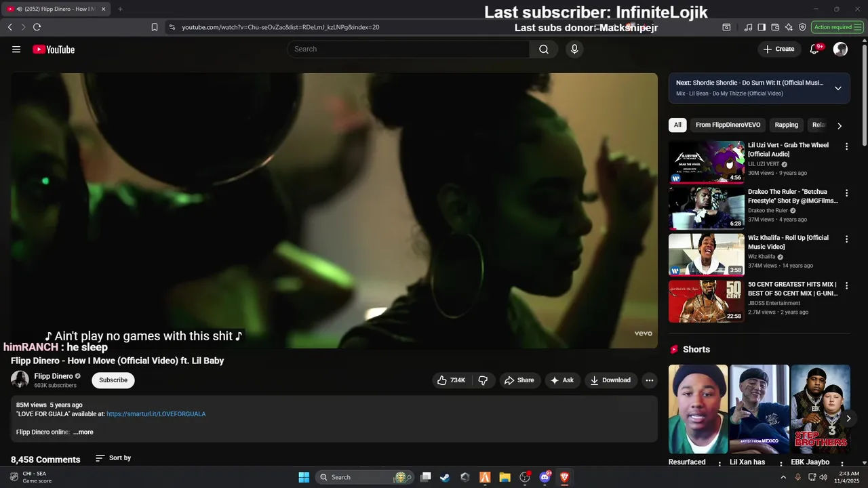Expand the Next-up playlist panel chevron
Viewport: 868px width, 488px height.
point(838,88)
